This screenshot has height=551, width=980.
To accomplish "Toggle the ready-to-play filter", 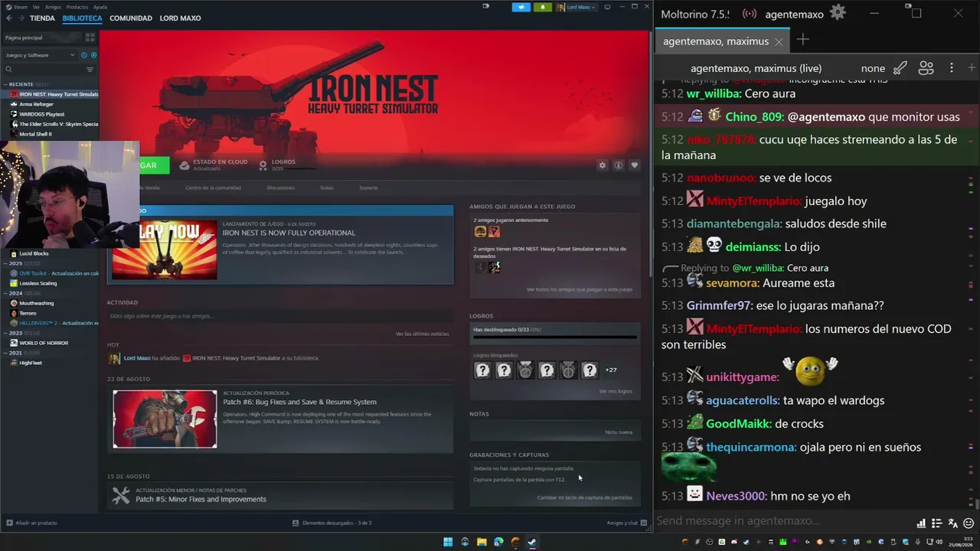I will click(x=94, y=55).
